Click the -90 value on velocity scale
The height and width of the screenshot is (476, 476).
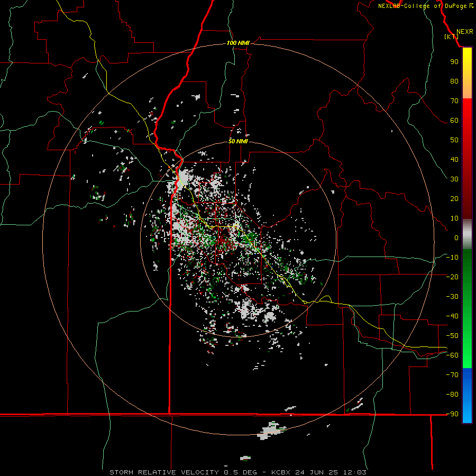452,414
